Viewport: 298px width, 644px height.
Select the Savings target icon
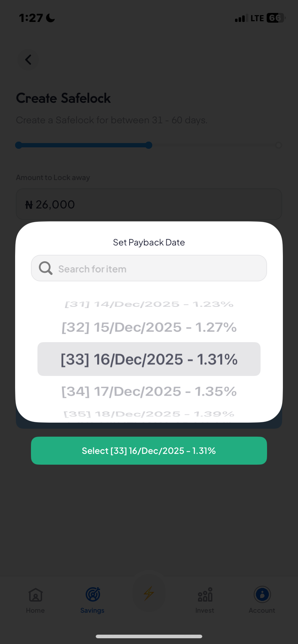(92, 595)
